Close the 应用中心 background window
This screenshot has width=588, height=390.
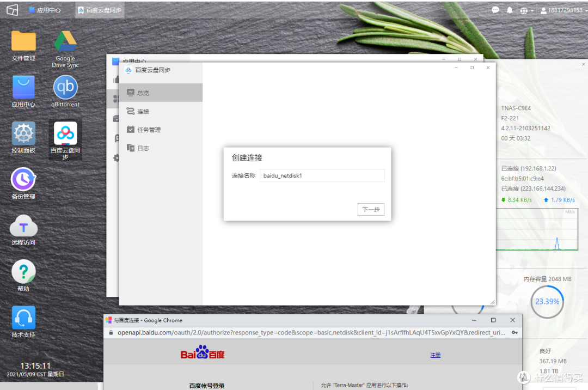click(x=475, y=59)
